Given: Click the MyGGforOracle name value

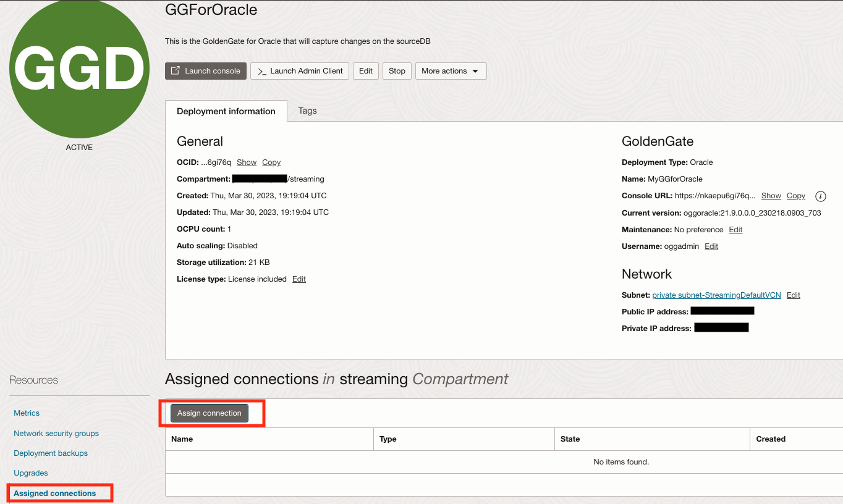Looking at the screenshot, I should [675, 179].
